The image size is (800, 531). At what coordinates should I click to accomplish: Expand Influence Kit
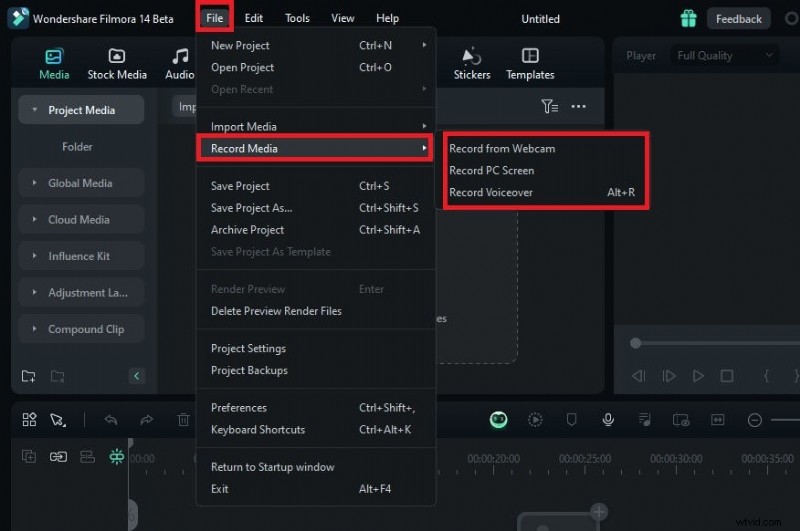click(x=35, y=256)
